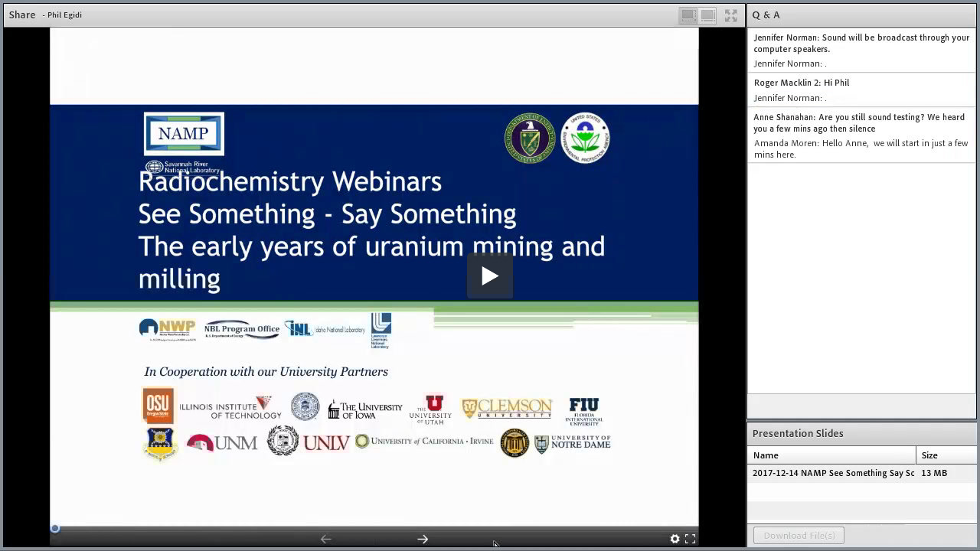Switch to second Share pod layout view
Screen dimensions: 980x551
(x=707, y=15)
